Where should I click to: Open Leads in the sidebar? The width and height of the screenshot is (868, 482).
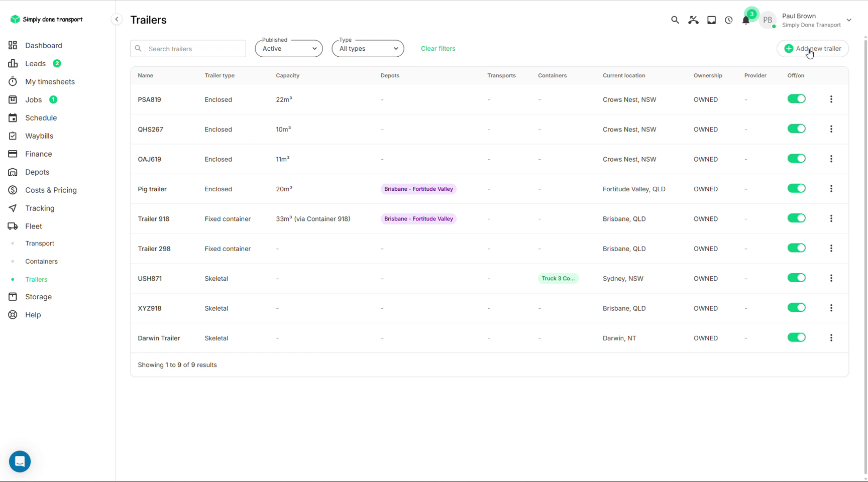point(35,63)
